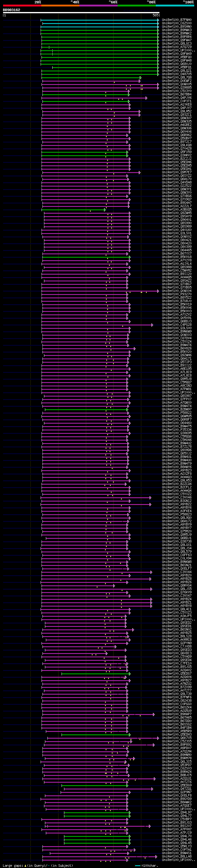Select the UniRef100_B6TBB4 label
This screenshot has width=197, height=868.
[177, 94]
